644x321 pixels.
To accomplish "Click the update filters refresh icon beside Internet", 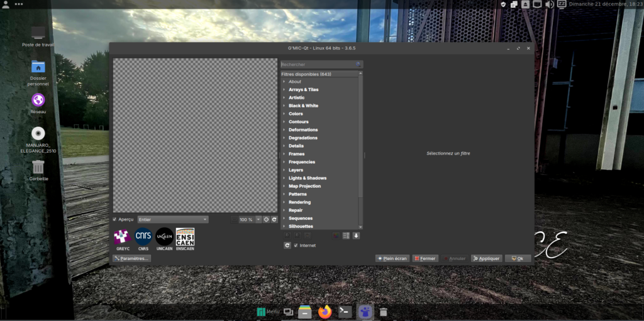I will tap(287, 245).
